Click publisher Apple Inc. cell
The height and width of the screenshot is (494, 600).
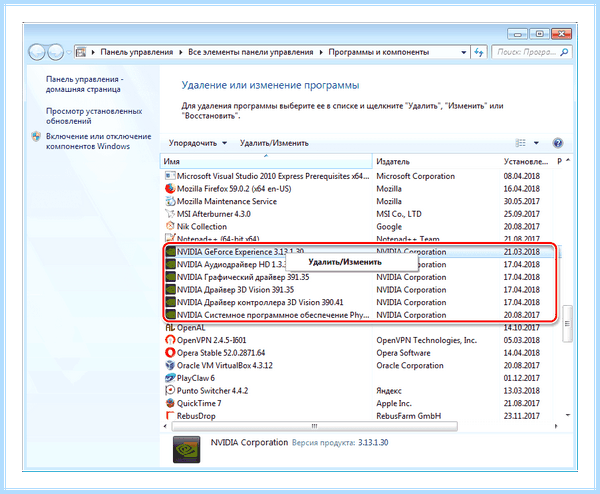(394, 403)
